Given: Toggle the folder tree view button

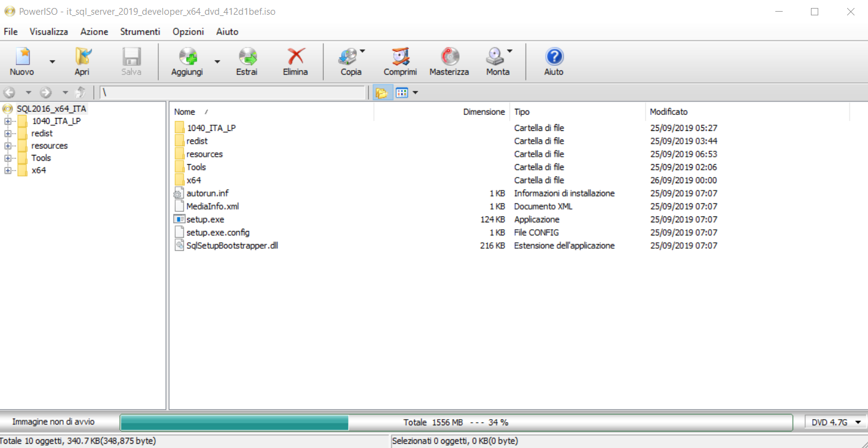Looking at the screenshot, I should pyautogui.click(x=382, y=93).
